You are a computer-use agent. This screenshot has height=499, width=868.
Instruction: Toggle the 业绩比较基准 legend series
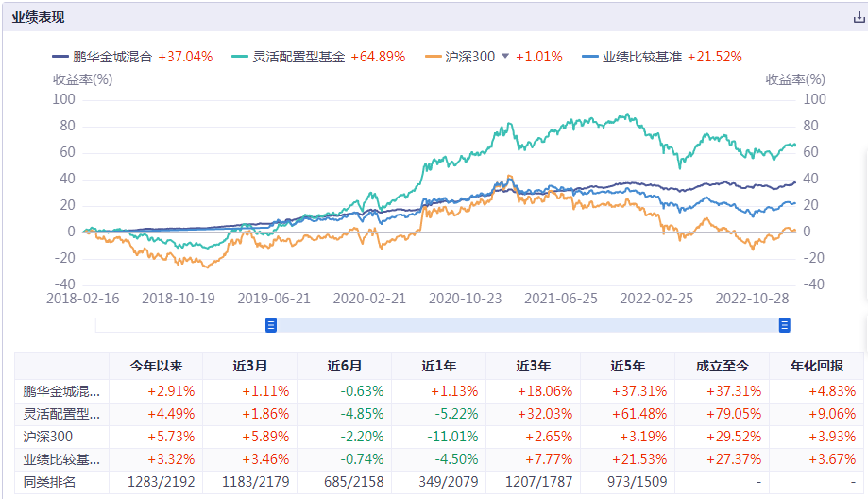pos(639,57)
